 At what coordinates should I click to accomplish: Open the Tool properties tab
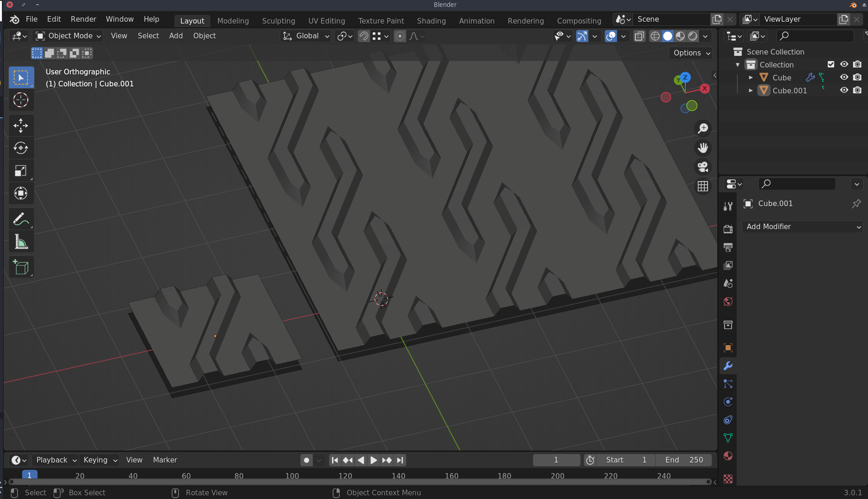[x=728, y=206]
